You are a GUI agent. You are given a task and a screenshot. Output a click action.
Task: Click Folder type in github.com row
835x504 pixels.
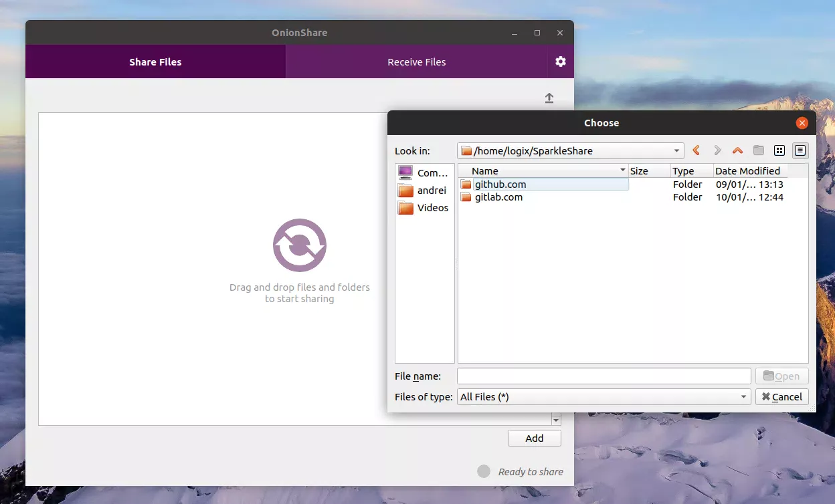tap(688, 184)
